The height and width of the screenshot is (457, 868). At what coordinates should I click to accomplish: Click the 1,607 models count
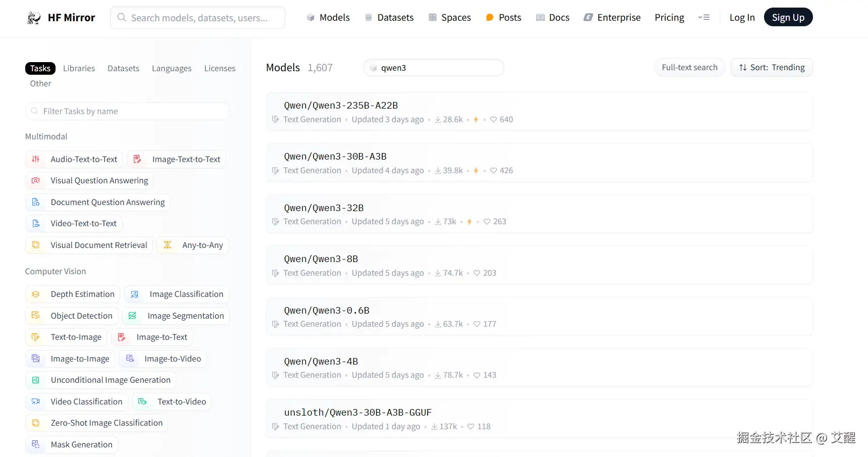(320, 68)
